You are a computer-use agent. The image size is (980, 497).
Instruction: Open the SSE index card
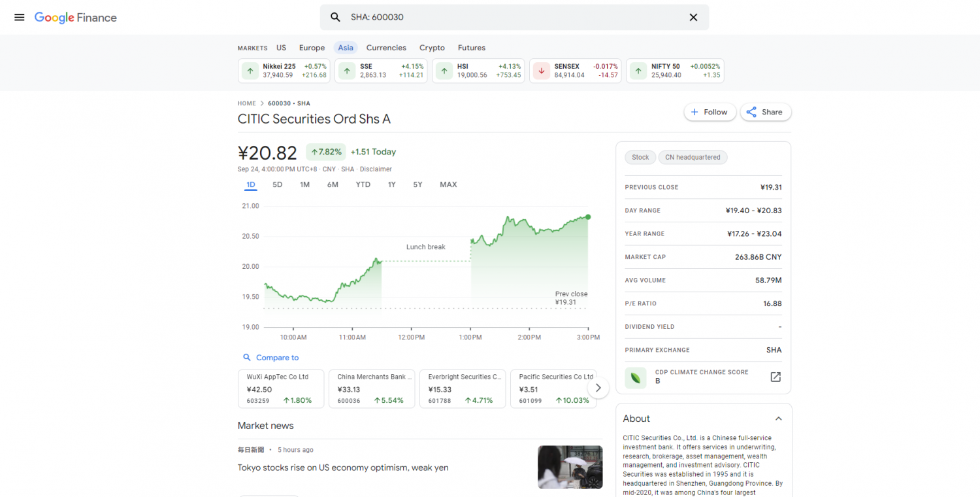coord(382,71)
